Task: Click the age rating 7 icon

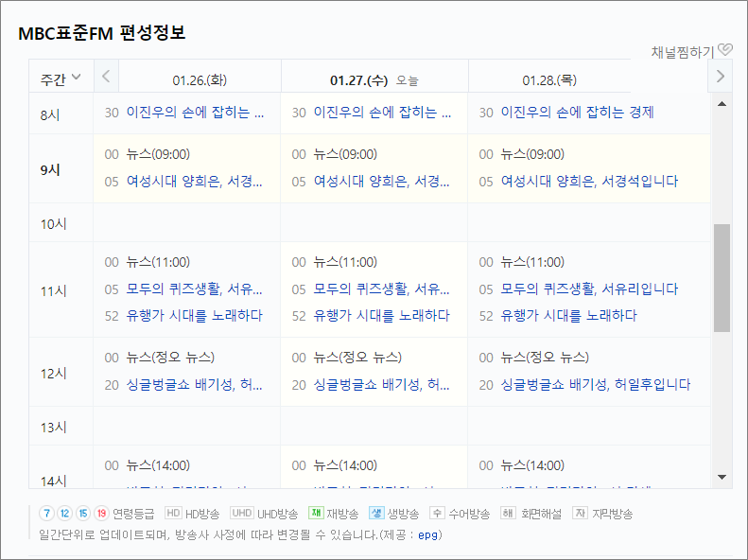Action: click(46, 514)
